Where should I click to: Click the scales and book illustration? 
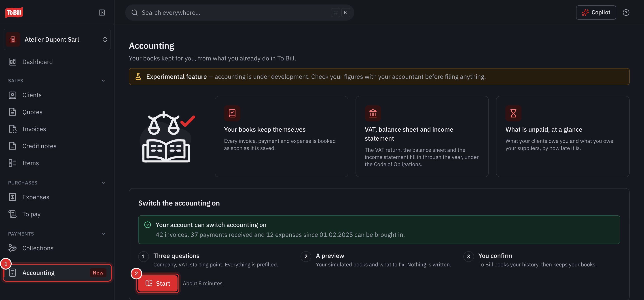coord(167,137)
